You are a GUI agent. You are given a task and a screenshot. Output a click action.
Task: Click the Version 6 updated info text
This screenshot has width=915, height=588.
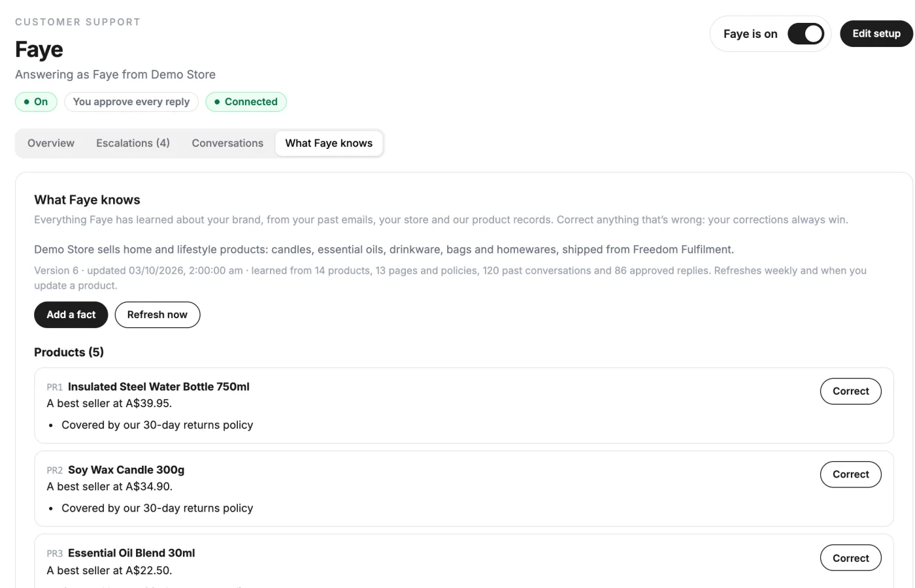450,278
